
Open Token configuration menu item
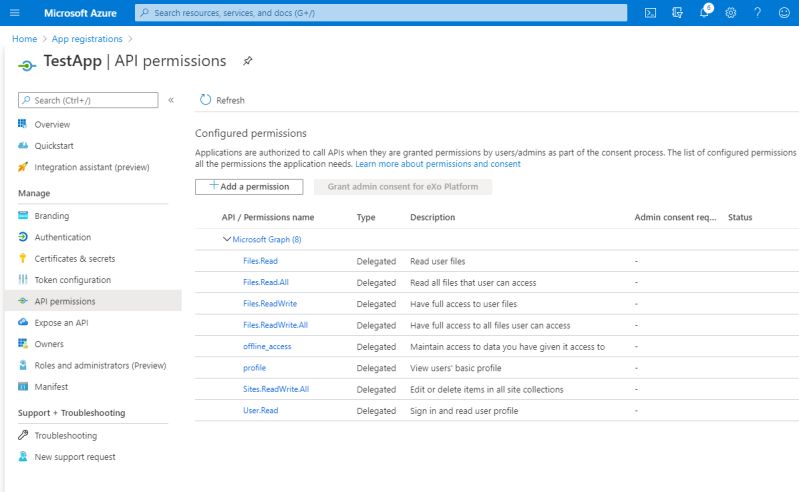click(x=72, y=280)
